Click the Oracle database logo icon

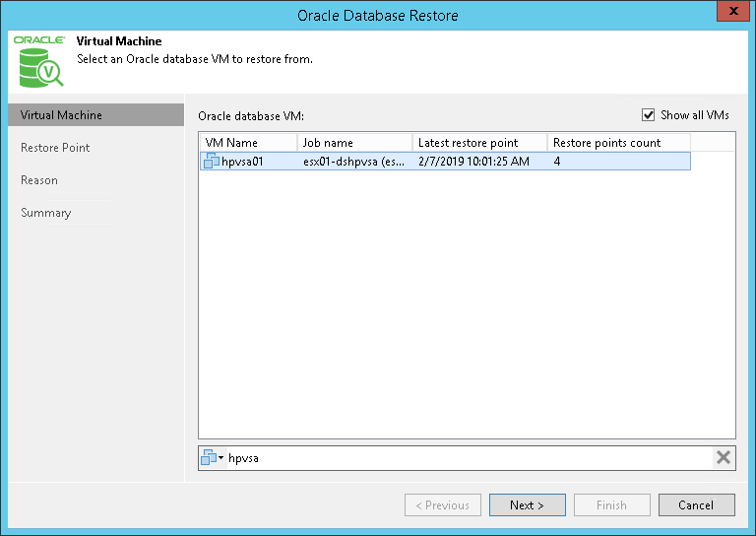pos(39,62)
